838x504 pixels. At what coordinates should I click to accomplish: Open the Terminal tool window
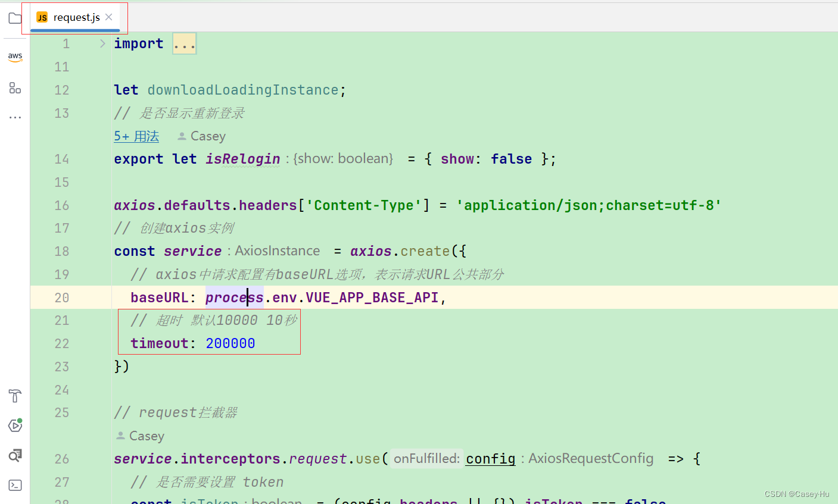pos(15,485)
